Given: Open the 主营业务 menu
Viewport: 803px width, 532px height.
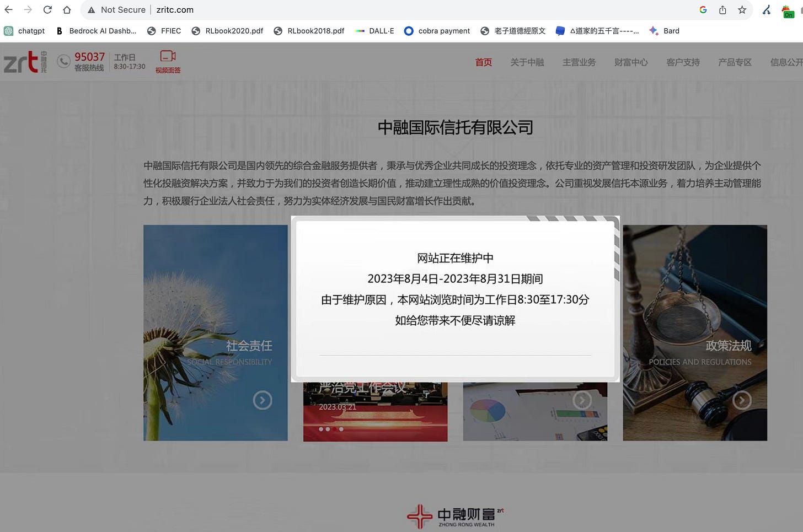Looking at the screenshot, I should click(579, 62).
